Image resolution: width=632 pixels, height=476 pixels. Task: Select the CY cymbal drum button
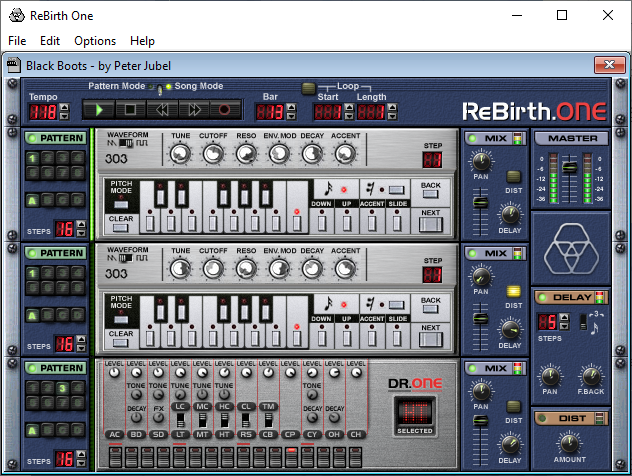[312, 433]
